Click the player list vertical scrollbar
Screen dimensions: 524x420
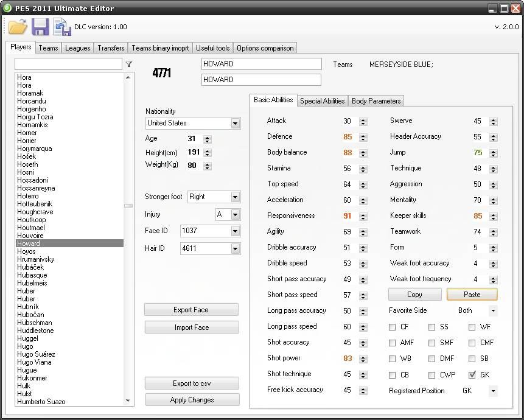tap(128, 239)
